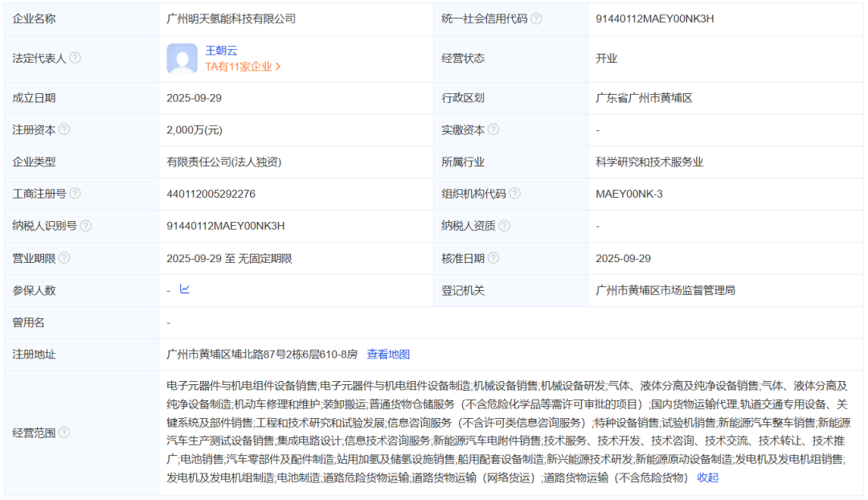Click help icon next to 统一社会信用代码
868x500 pixels.
(536, 18)
